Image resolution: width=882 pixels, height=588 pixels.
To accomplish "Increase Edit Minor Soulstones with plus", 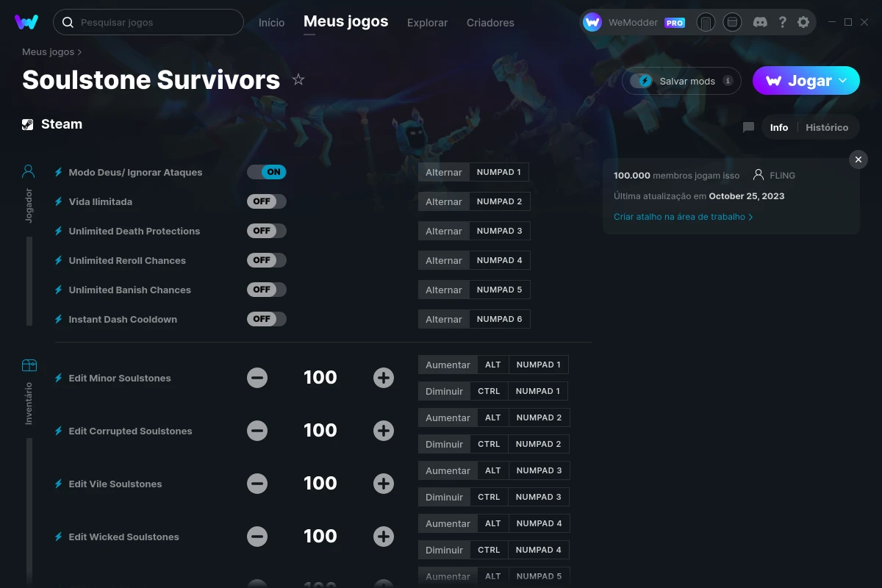I will 384,378.
